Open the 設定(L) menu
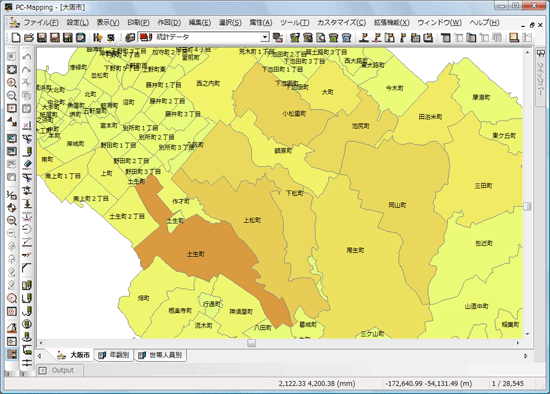Image resolution: width=550 pixels, height=394 pixels. (x=78, y=23)
